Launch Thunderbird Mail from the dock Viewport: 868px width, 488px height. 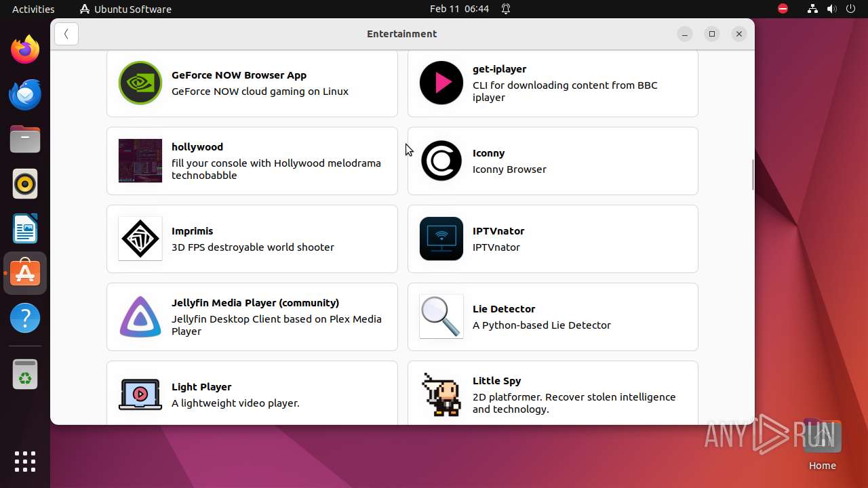(x=25, y=94)
